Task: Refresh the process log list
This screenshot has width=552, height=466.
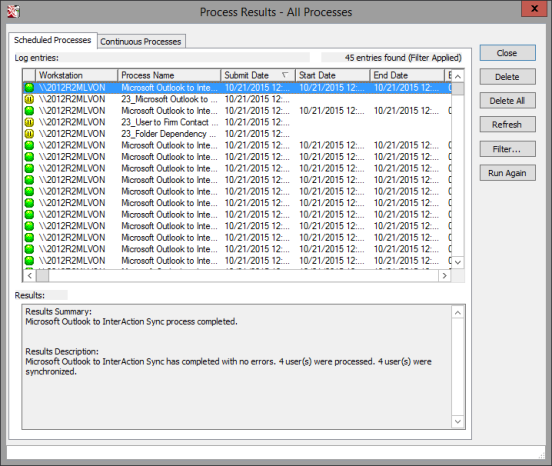Action: pos(507,125)
